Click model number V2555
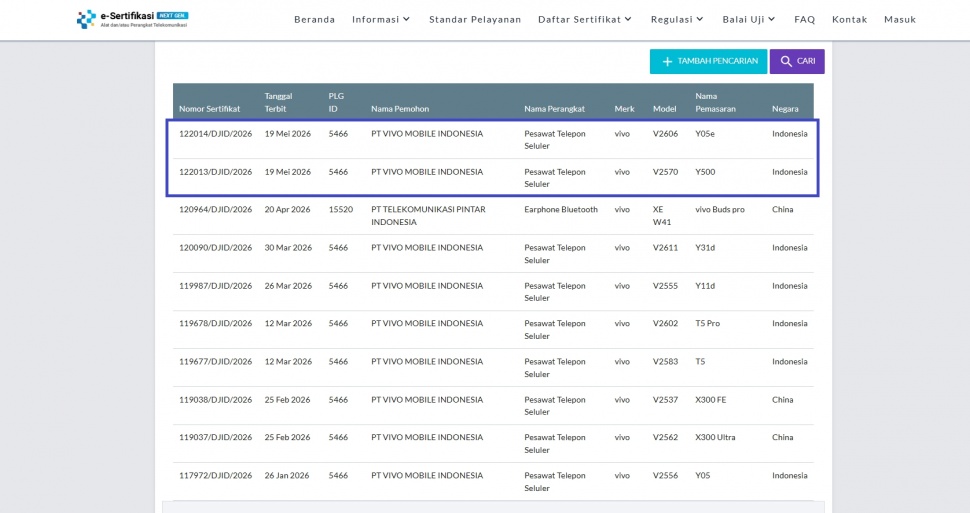Viewport: 970px width, 513px height. (665, 286)
